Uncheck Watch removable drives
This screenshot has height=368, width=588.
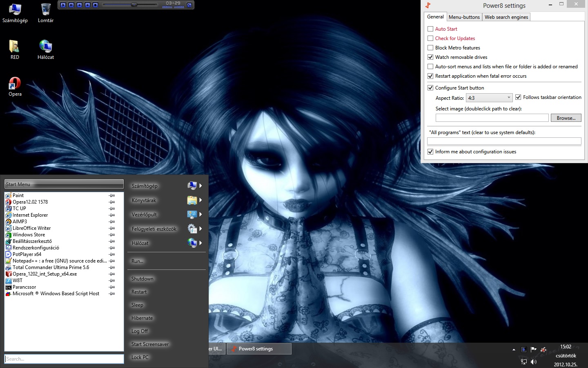(430, 57)
